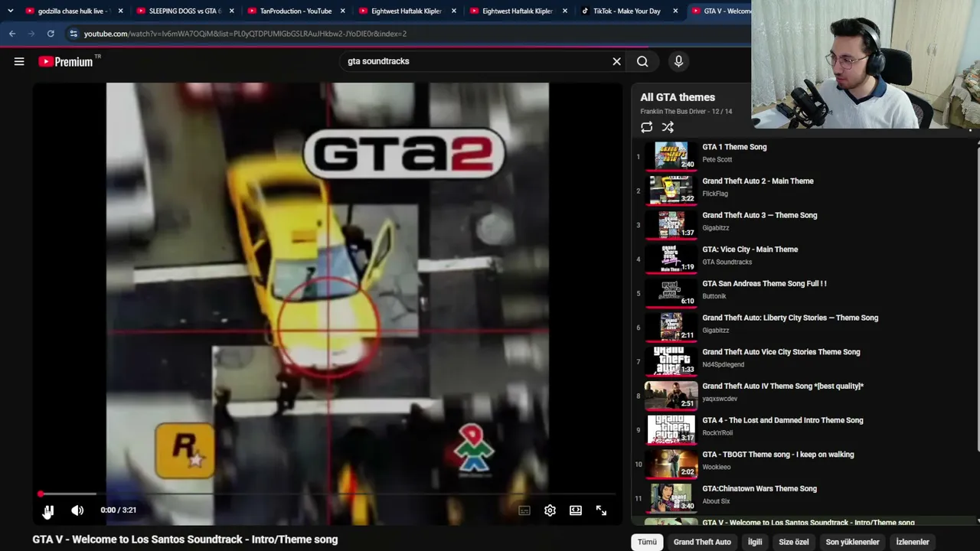Viewport: 980px width, 551px height.
Task: Select the youtube.com URL in address bar
Action: coord(245,34)
